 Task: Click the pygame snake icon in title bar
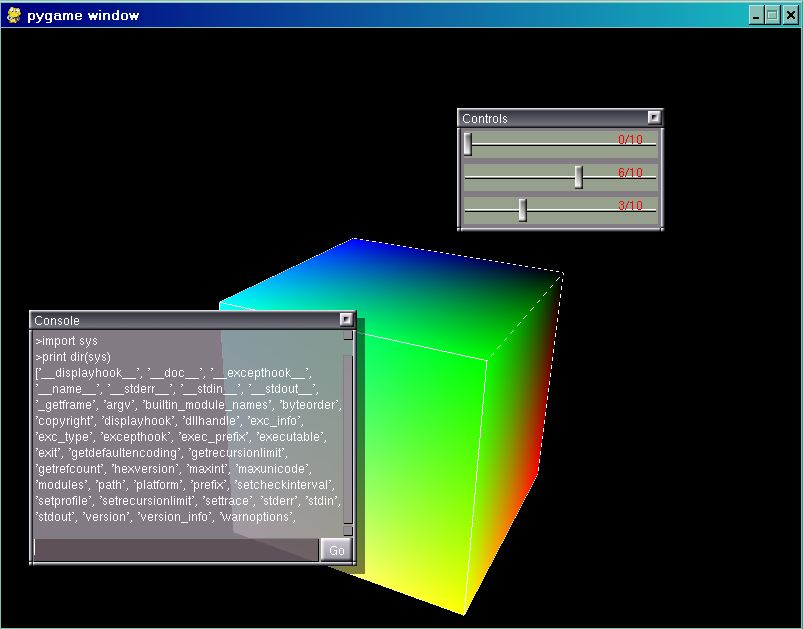pyautogui.click(x=14, y=15)
